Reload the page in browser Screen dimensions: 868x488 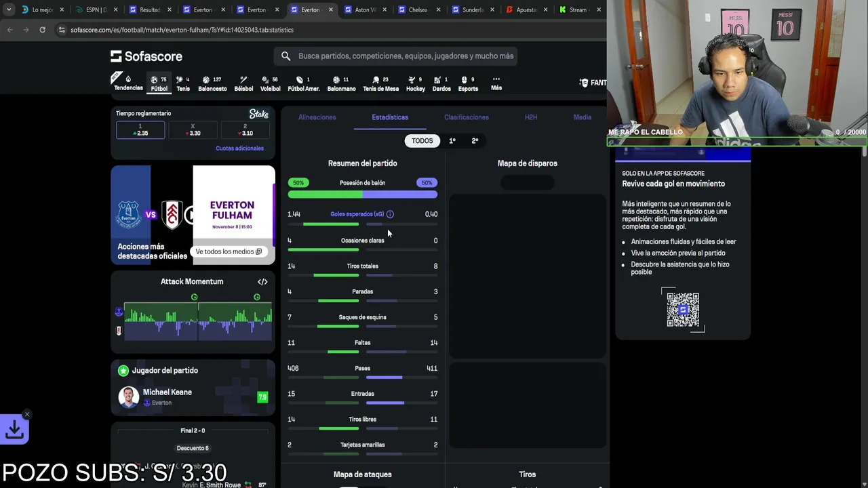coord(42,30)
